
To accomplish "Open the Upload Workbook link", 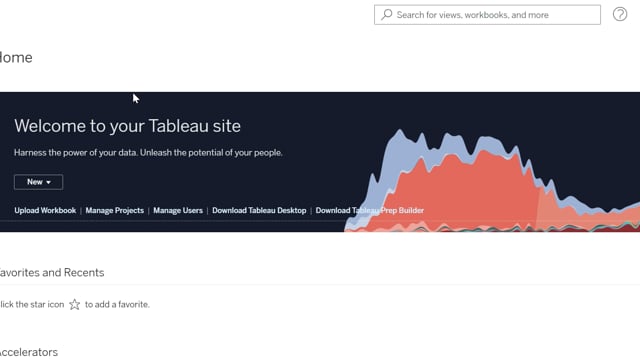I will click(x=45, y=211).
